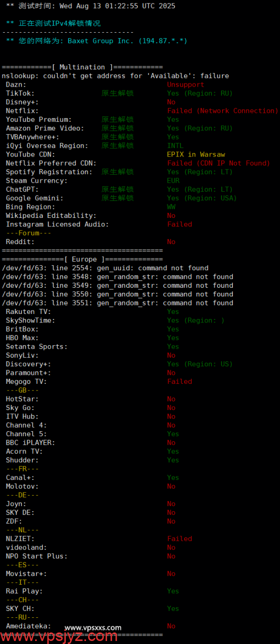Click the 'Channel 5:' label
The height and width of the screenshot is (644, 280).
click(x=26, y=434)
